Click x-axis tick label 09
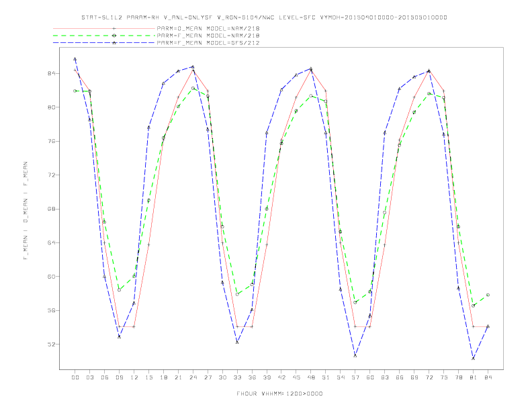The image size is (532, 411). point(120,377)
